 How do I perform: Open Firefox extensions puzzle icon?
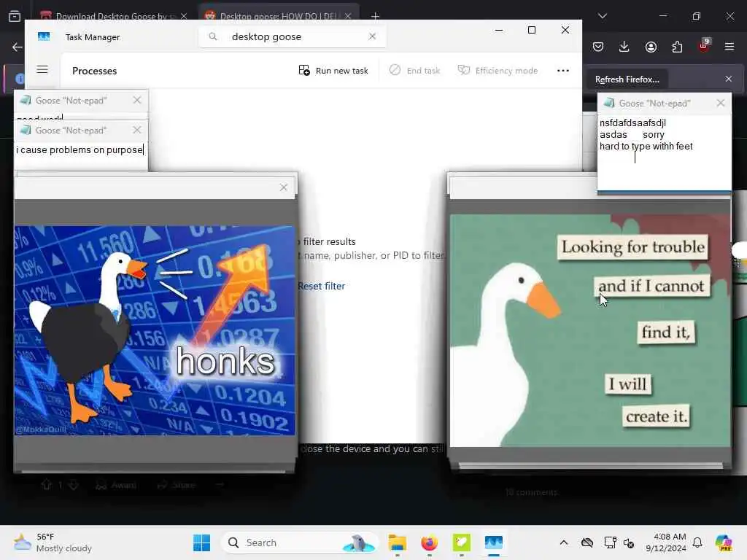pos(677,47)
